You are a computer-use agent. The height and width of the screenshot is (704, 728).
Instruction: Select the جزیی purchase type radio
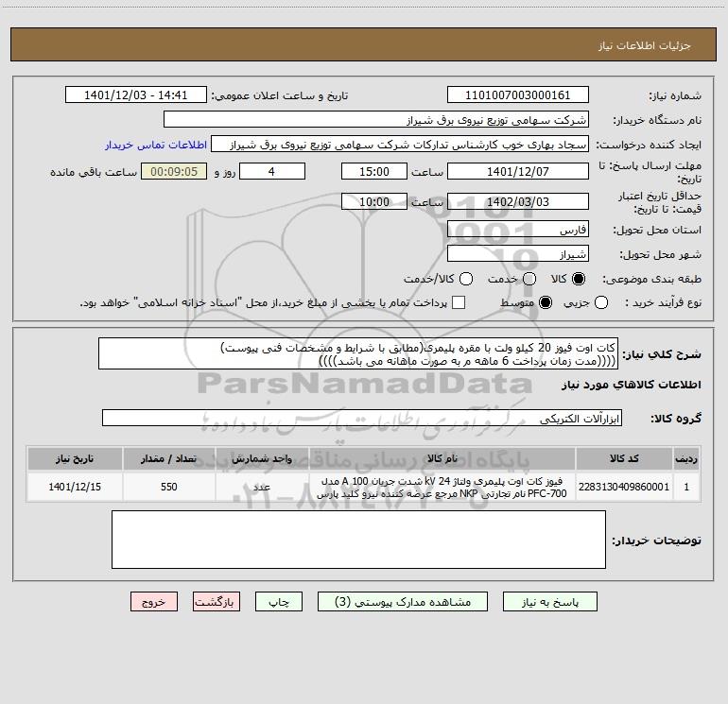[x=600, y=302]
